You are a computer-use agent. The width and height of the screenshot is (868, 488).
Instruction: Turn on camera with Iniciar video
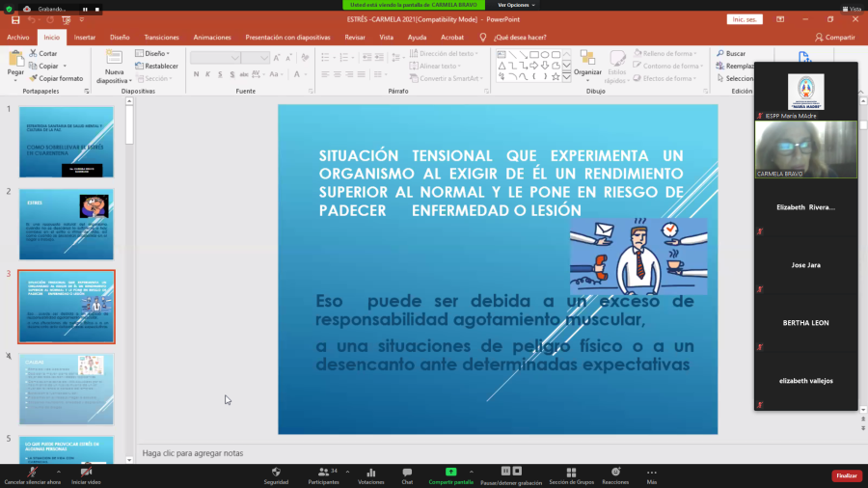pyautogui.click(x=86, y=473)
